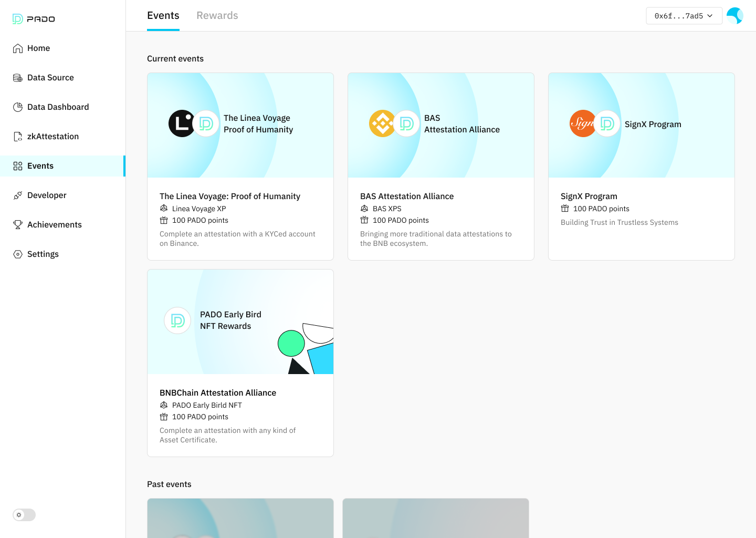Click the PADO Early Bird NFT Rewards banner
756x538 pixels.
240,322
